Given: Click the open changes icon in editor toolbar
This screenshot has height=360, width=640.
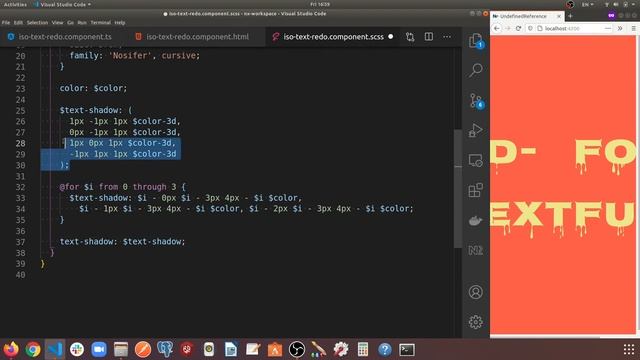Looking at the screenshot, I should 410,37.
